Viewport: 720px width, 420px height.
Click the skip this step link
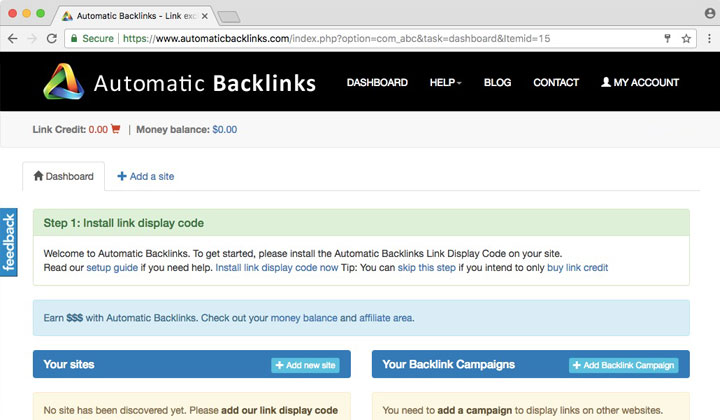pos(427,268)
